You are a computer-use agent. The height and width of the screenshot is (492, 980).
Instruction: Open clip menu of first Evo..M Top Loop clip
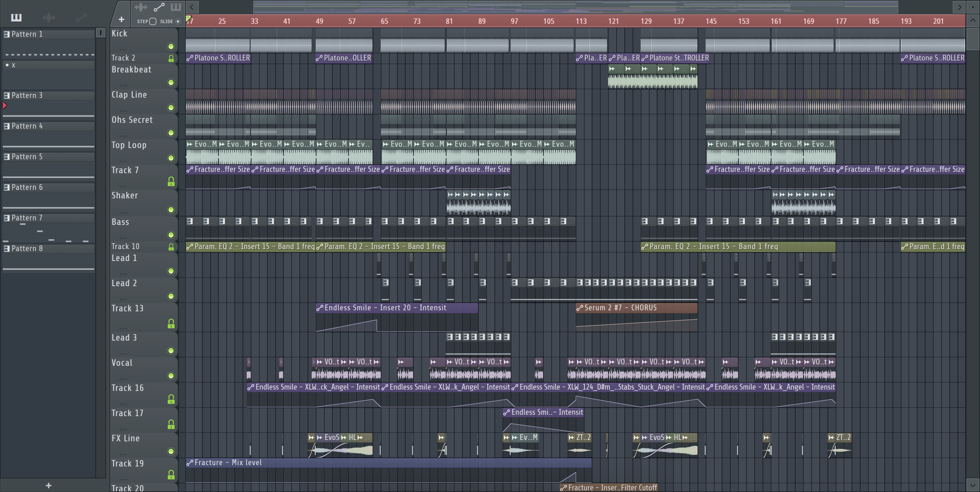(190, 144)
